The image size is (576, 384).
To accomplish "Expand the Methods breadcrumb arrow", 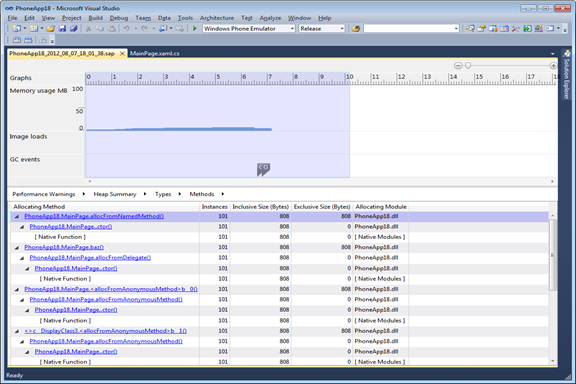I will coord(223,194).
